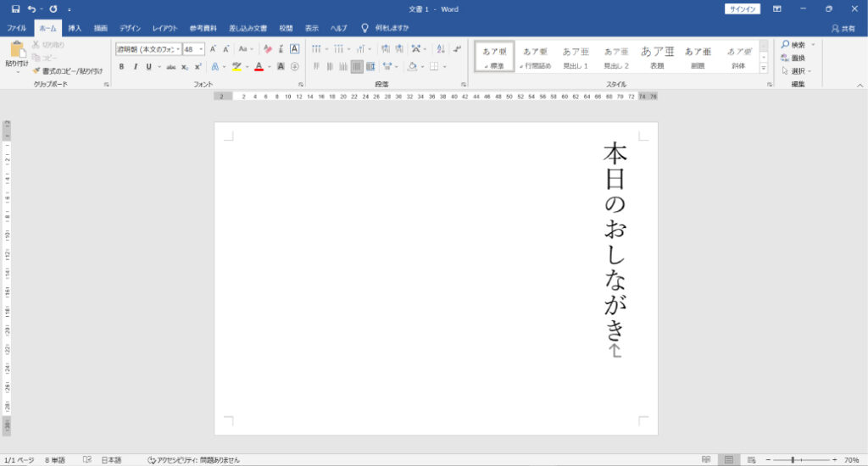Toggle Underline formatting
Viewport: 868px width, 466px height.
point(149,67)
